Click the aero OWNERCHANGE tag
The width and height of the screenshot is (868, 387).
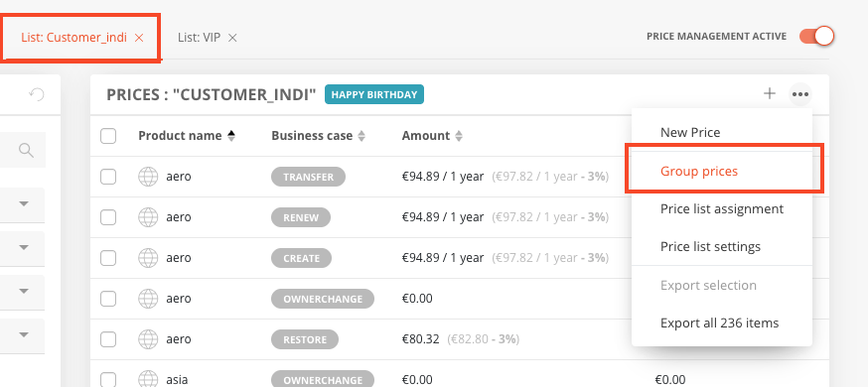click(323, 299)
